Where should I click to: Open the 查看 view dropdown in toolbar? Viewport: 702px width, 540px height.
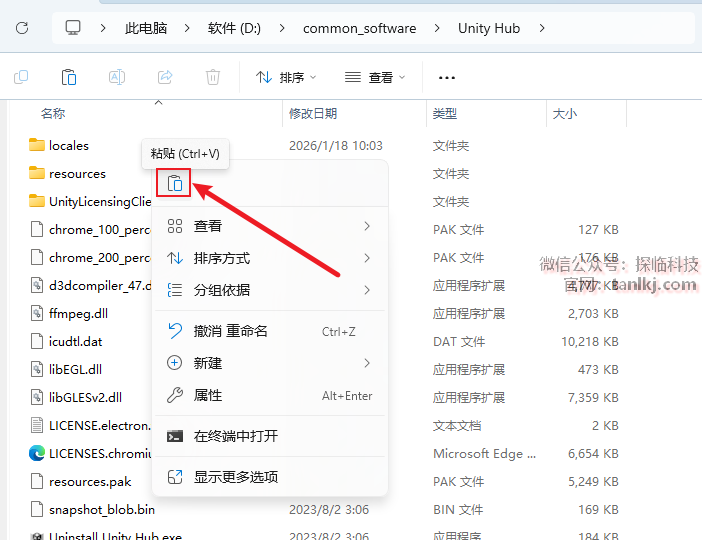[375, 77]
